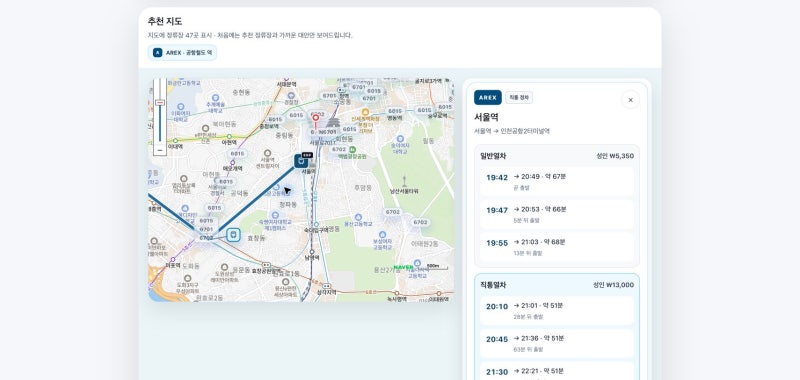Select the 21:30 departure arriving 22:21

pos(557,372)
